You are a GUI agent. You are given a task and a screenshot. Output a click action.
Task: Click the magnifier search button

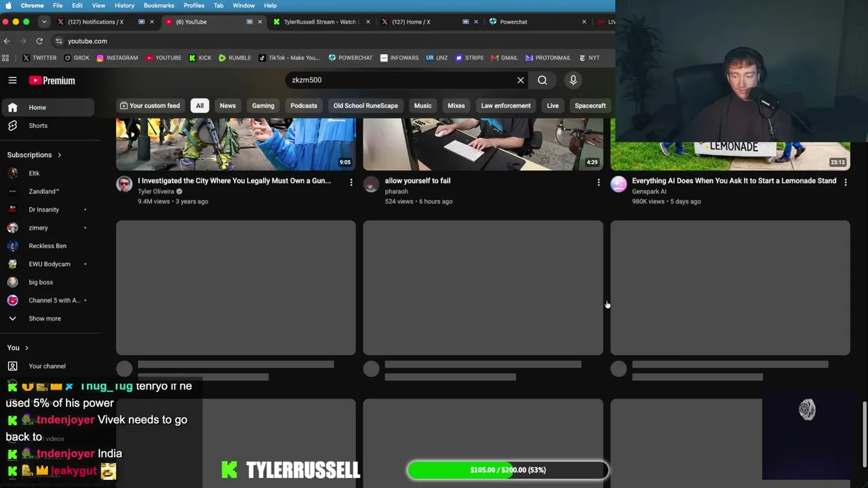542,80
